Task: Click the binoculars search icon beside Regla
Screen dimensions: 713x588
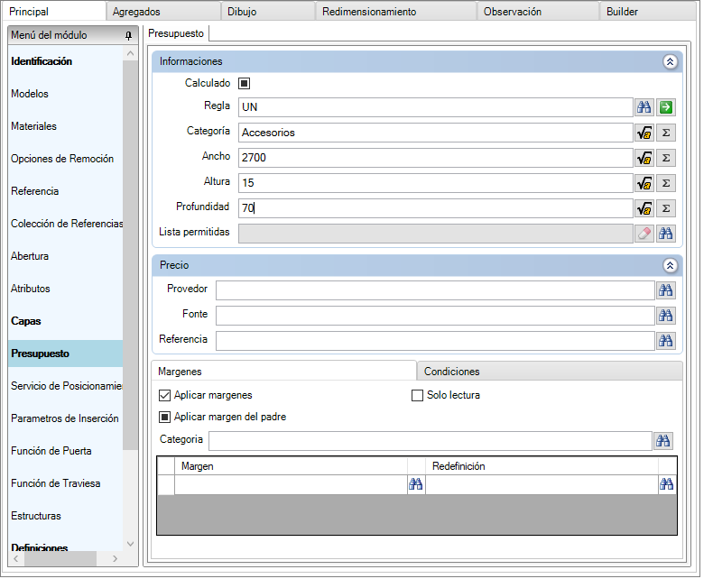Action: click(644, 107)
